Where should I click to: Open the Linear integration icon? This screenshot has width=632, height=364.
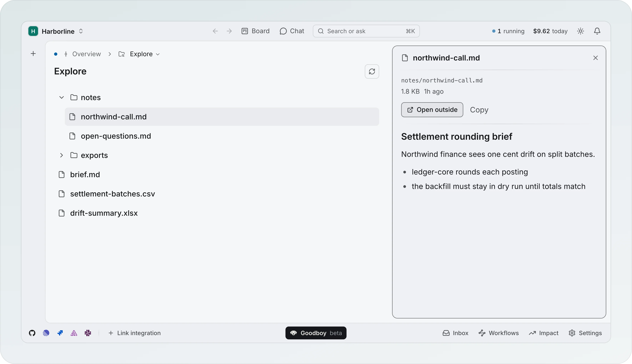pos(46,333)
